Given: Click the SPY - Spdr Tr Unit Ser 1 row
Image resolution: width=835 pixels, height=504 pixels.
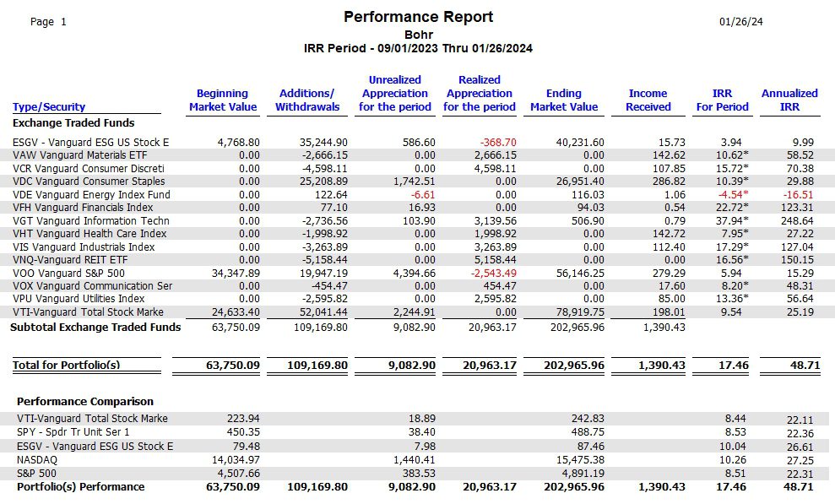Looking at the screenshot, I should pos(413,431).
